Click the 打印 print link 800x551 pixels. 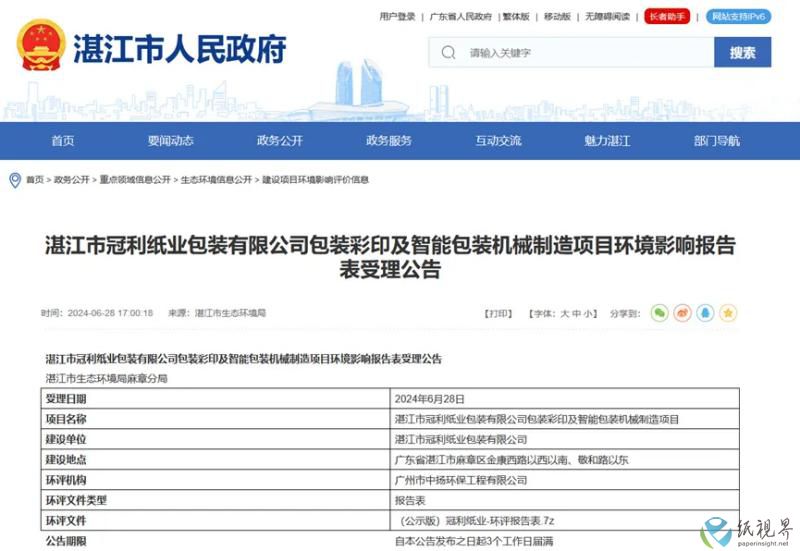(x=498, y=313)
